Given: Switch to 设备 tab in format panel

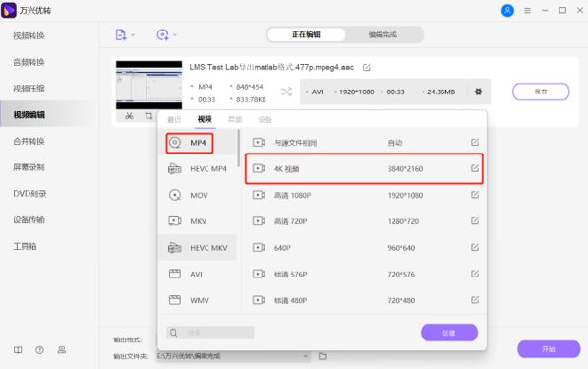Looking at the screenshot, I should [x=265, y=120].
